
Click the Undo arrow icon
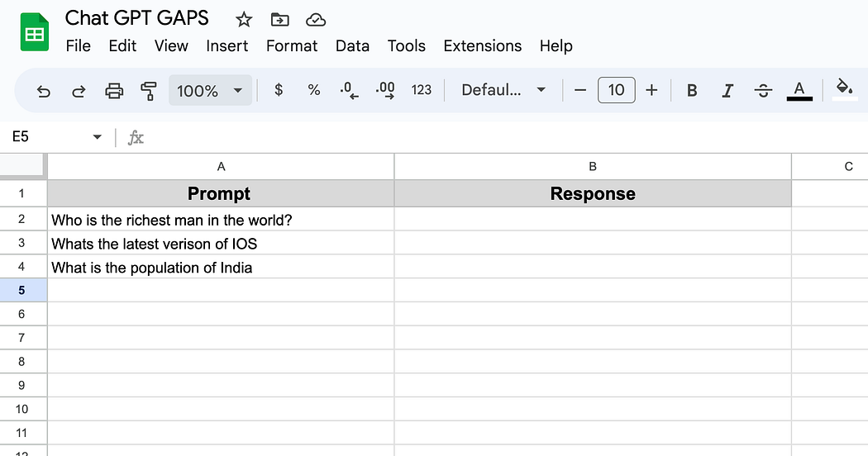coord(43,91)
